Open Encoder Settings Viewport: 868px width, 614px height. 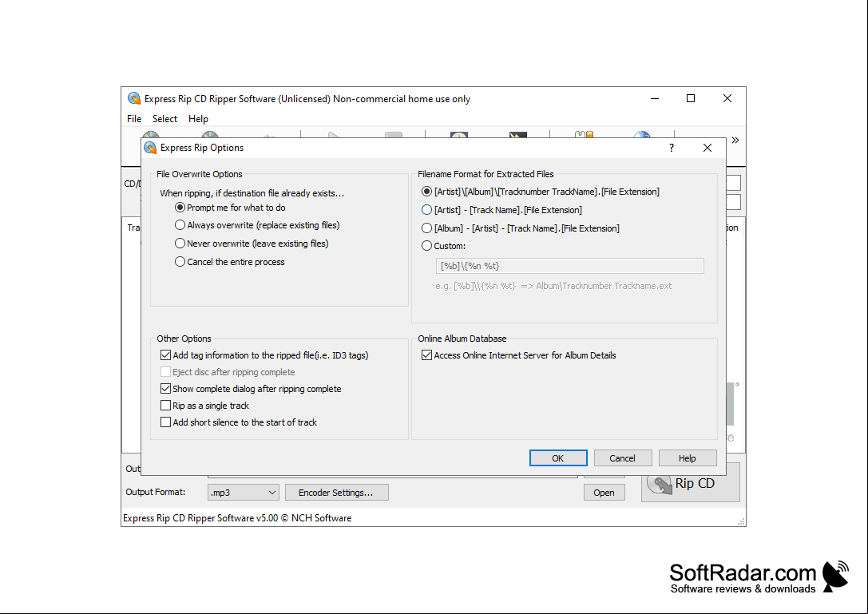pos(336,492)
